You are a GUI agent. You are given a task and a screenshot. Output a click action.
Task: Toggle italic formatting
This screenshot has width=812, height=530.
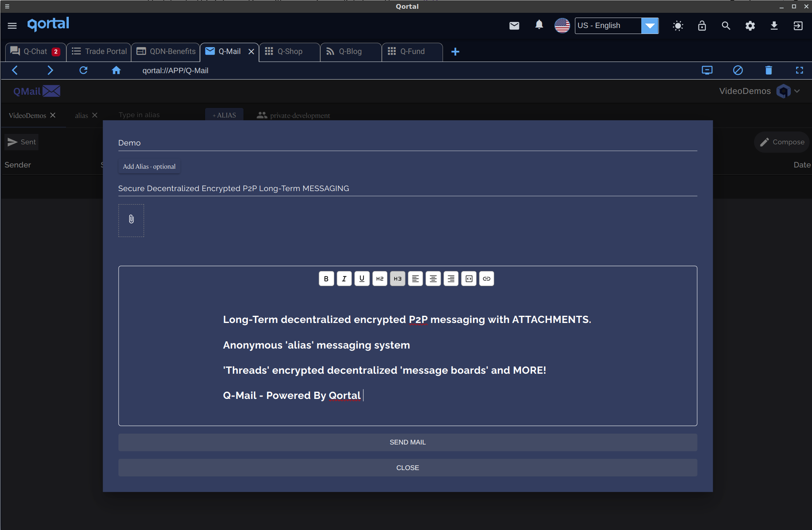[344, 279]
